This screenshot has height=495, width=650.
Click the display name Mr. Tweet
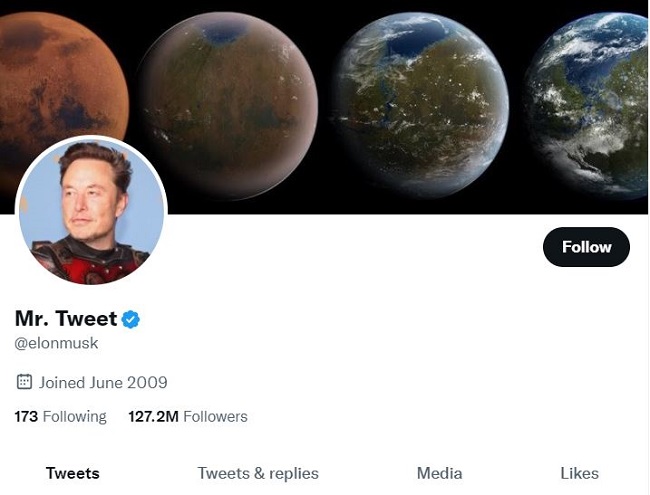point(66,320)
